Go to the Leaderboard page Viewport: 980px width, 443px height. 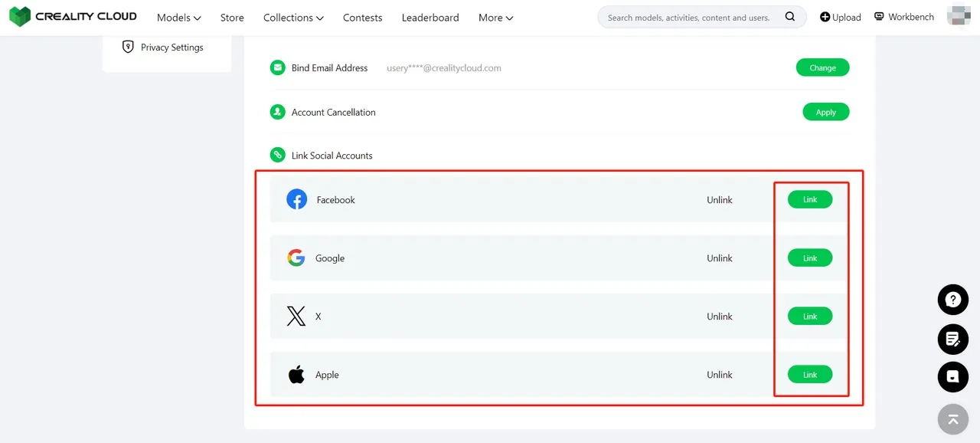pyautogui.click(x=430, y=18)
